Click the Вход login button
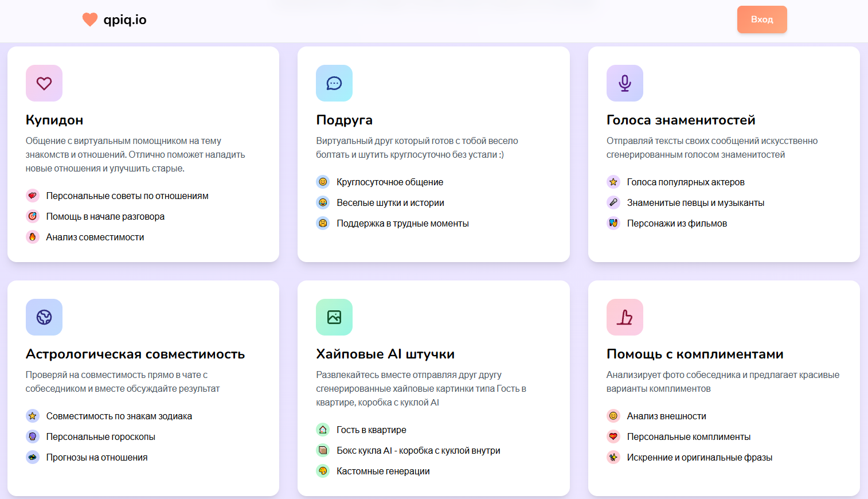 pos(762,20)
